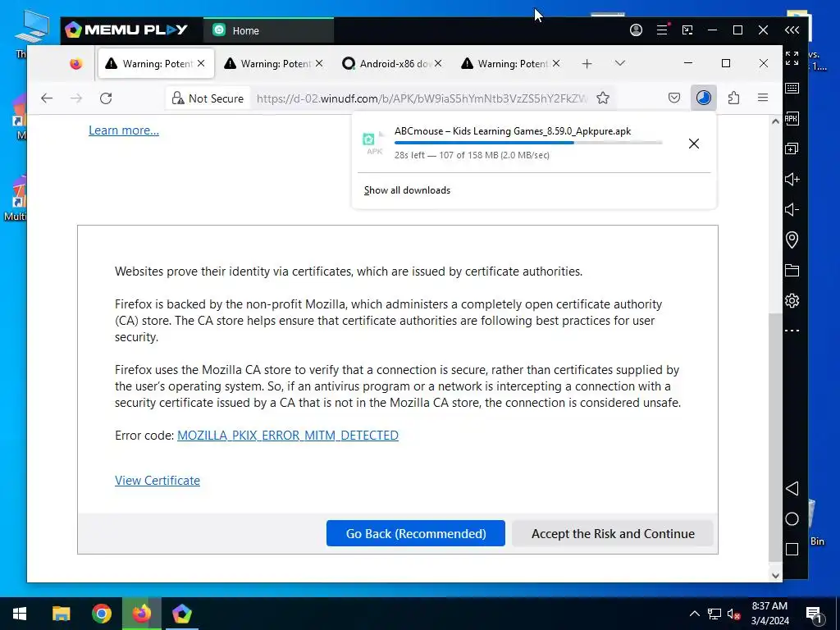The image size is (840, 630).
Task: Open MEmu keyboard mapping icon
Action: (792, 89)
